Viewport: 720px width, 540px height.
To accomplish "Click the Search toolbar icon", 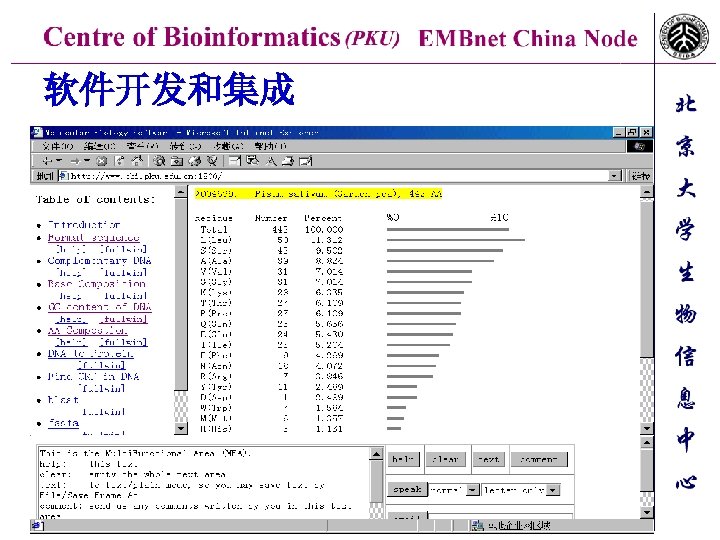I will click(x=159, y=161).
